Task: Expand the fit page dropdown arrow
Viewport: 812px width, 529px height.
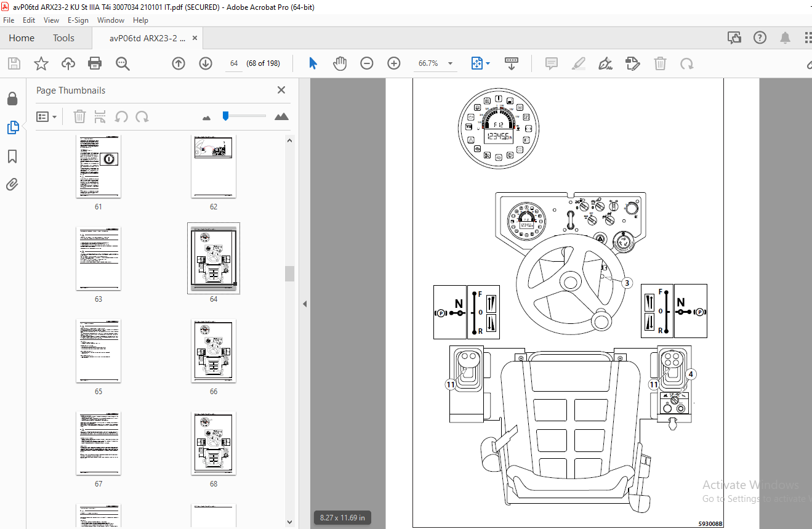Action: pyautogui.click(x=488, y=63)
